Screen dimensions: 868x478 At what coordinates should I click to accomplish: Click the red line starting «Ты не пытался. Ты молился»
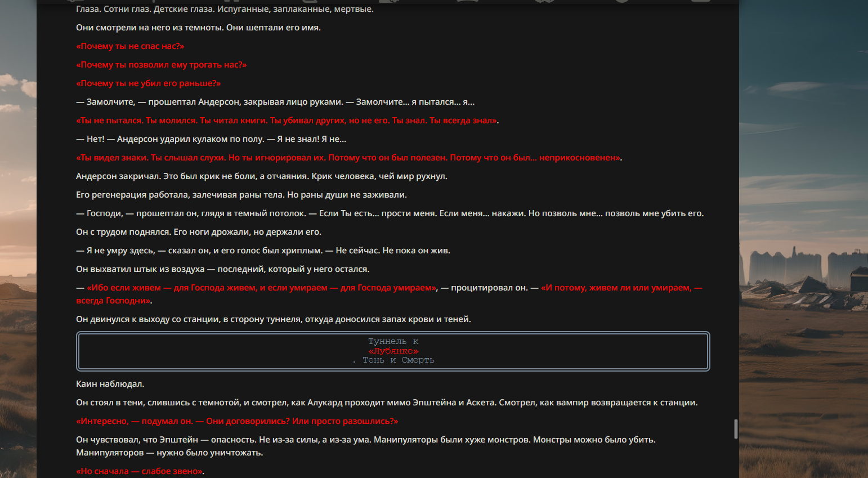coord(287,120)
